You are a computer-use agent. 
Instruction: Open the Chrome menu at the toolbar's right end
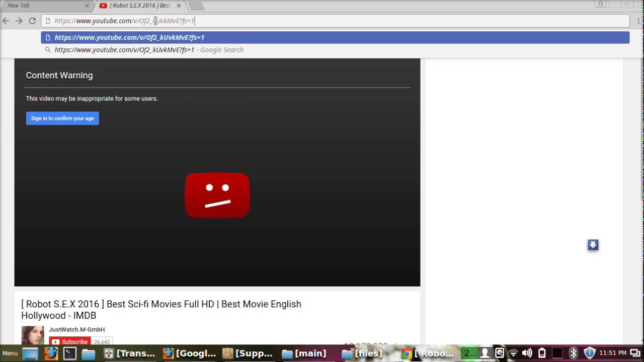638,21
